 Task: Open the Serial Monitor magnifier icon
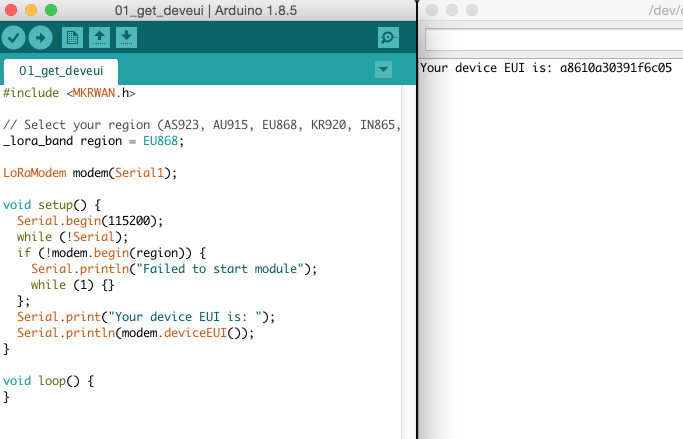(x=388, y=38)
